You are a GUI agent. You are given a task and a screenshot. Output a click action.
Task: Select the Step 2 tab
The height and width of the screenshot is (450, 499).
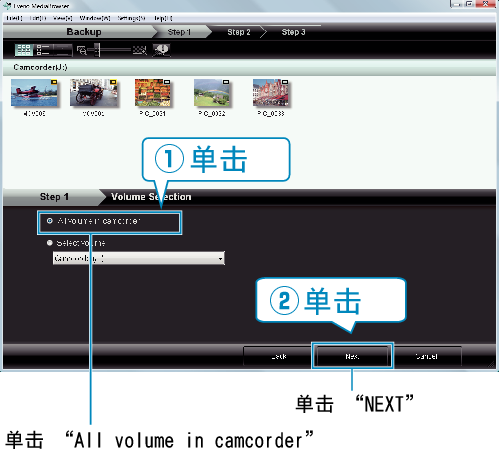[x=239, y=32]
